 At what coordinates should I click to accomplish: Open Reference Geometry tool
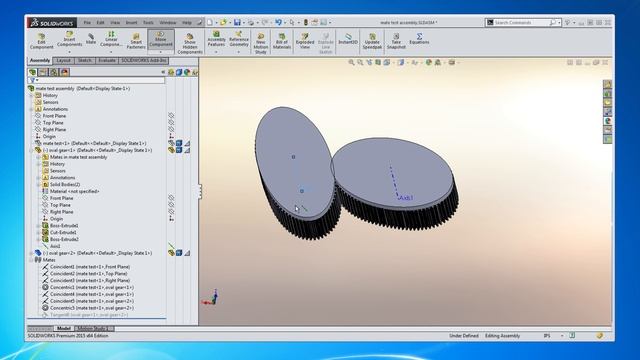[239, 39]
